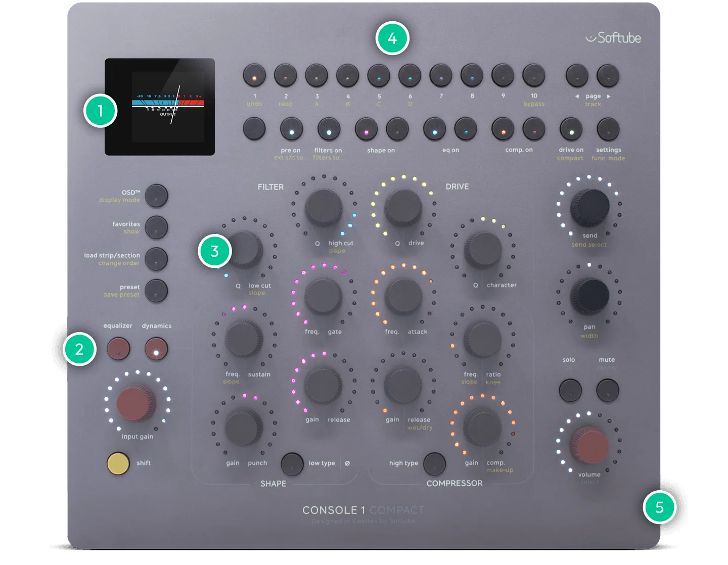The width and height of the screenshot is (728, 565).
Task: Click the gain punch knob
Action: [x=244, y=427]
